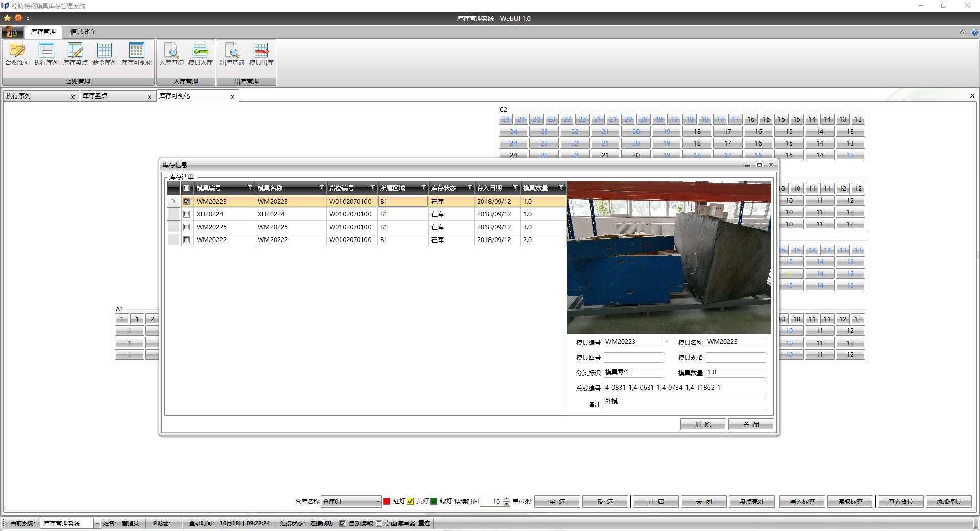Launch 模具入库 from the ribbon

200,54
